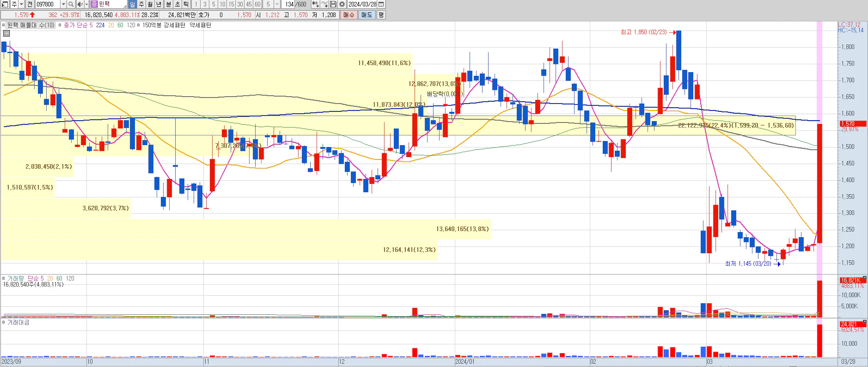
Task: Click the grid table icon on chart
Action: [x=6, y=33]
